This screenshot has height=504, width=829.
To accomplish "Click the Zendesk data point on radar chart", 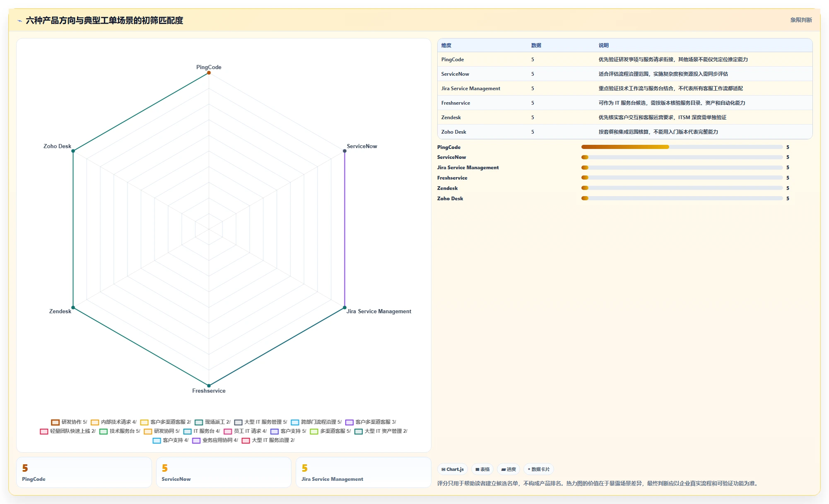I will (x=73, y=307).
